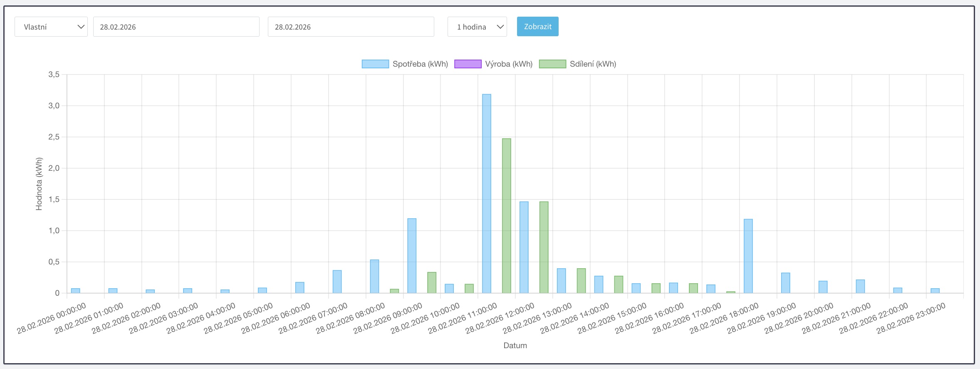
Task: Expand the 1 hodina interval dropdown
Action: click(x=477, y=27)
